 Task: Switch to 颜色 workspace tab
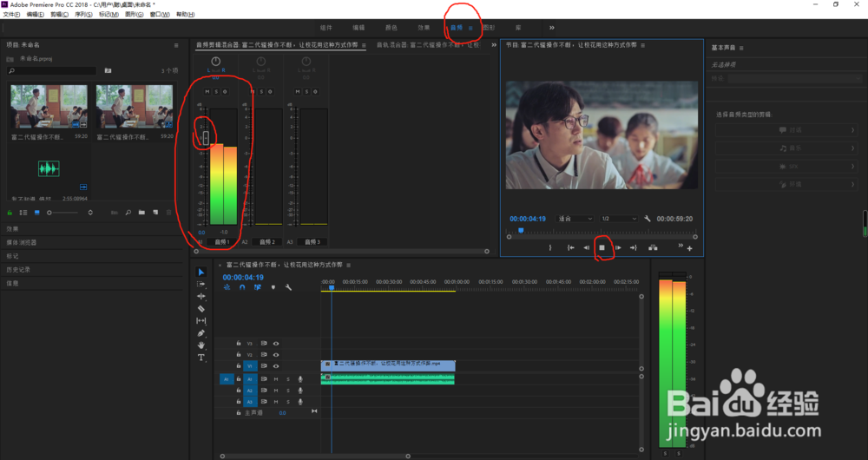tap(391, 28)
